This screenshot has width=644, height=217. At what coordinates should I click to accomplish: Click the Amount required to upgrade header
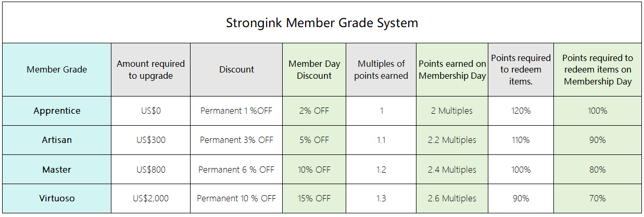coord(150,69)
